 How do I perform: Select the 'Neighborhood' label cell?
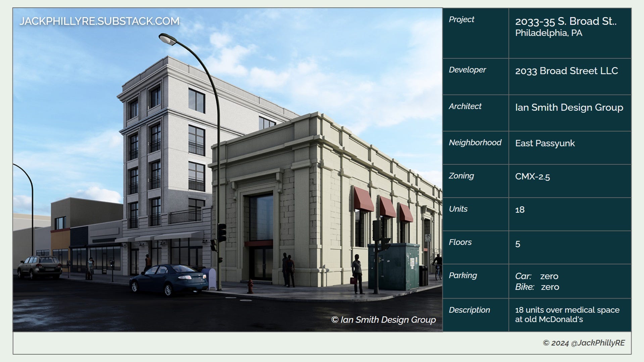pos(476,148)
